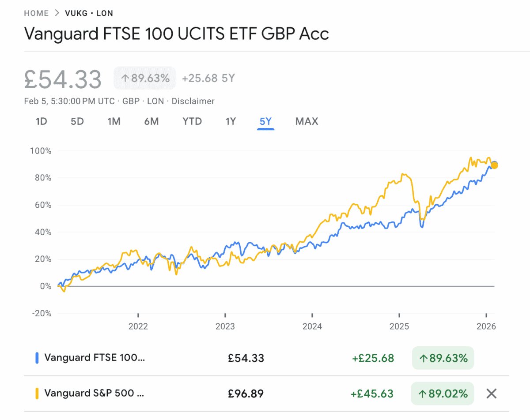
Task: Select the 5Y time range tab
Action: coord(265,121)
